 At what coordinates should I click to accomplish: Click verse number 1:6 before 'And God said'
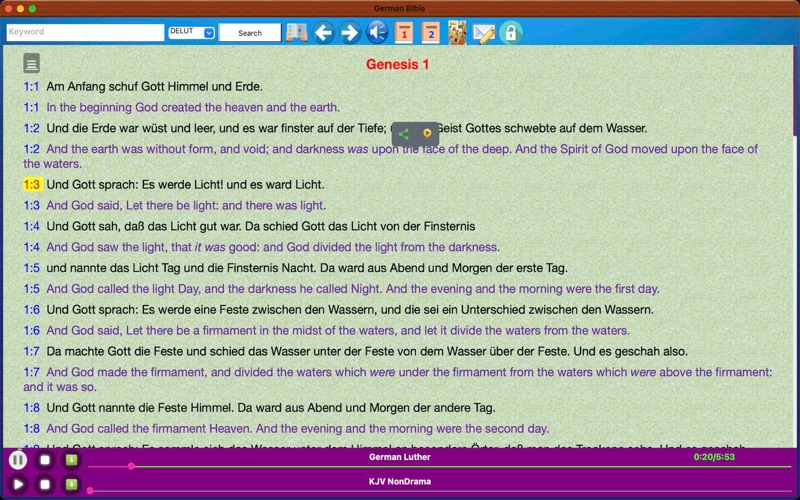[31, 330]
